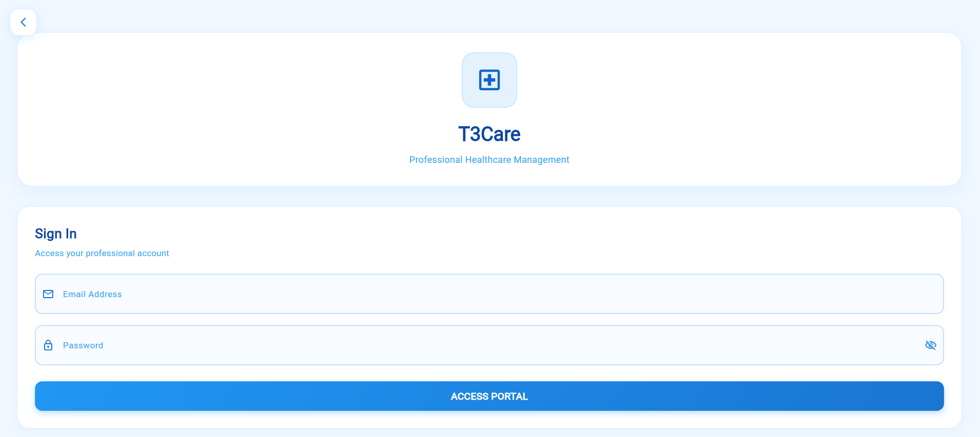Go back using the left chevron button

click(23, 22)
